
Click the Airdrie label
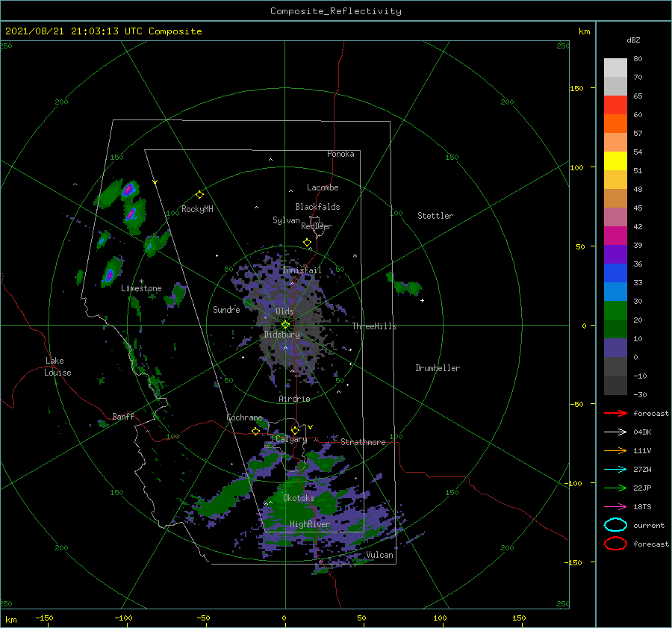(x=294, y=399)
